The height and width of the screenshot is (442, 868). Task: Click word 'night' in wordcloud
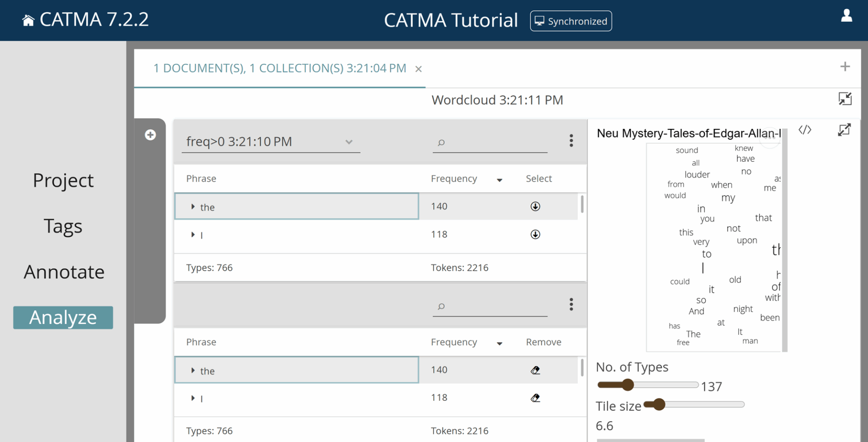point(743,309)
